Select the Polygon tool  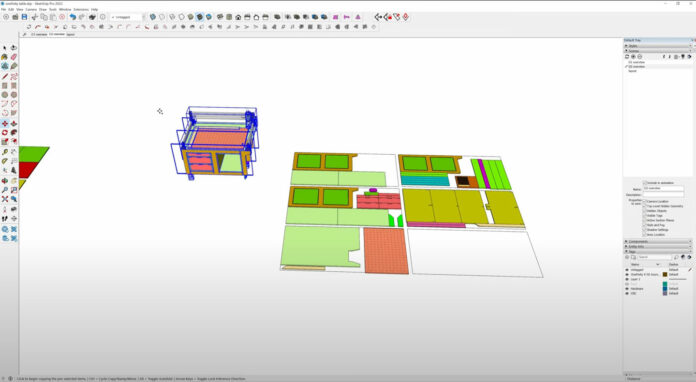(x=14, y=95)
